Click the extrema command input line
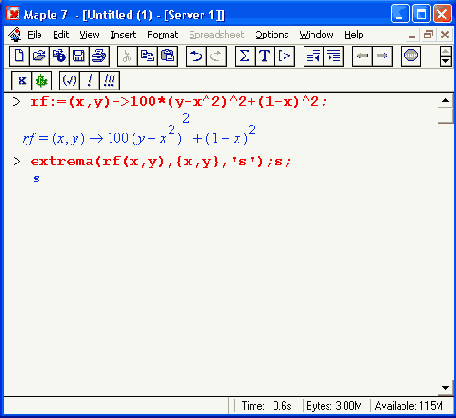The width and height of the screenshot is (456, 418). click(x=161, y=161)
